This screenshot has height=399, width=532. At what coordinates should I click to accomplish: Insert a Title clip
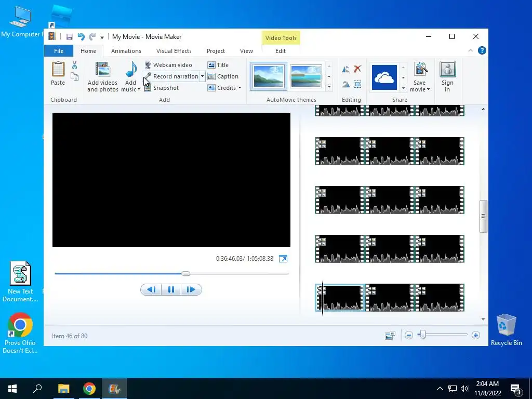pyautogui.click(x=218, y=65)
